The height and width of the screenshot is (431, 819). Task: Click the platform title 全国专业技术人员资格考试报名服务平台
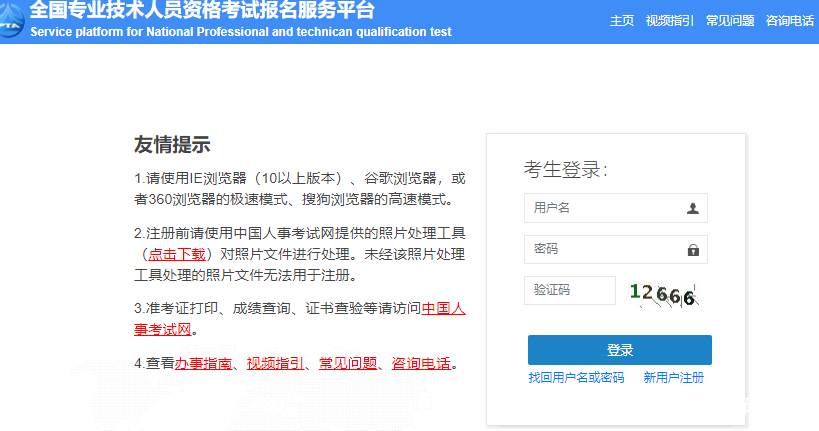click(x=202, y=10)
